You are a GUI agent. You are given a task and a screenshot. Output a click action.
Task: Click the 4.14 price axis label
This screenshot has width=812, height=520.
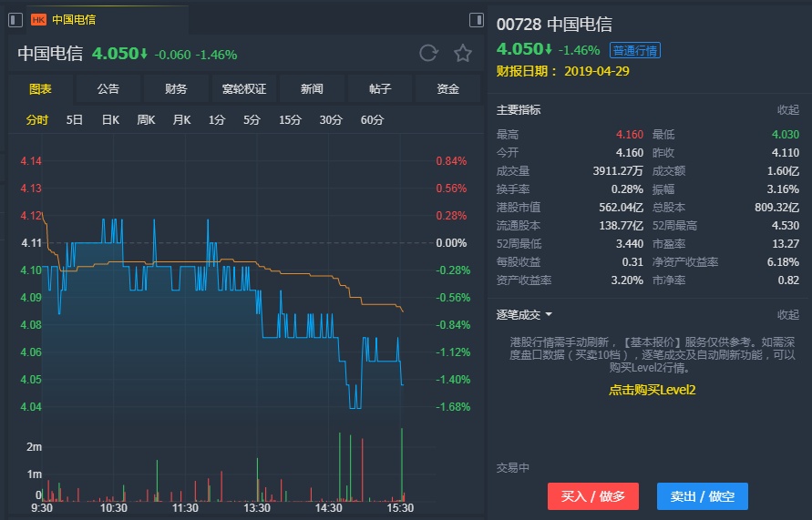pos(31,161)
